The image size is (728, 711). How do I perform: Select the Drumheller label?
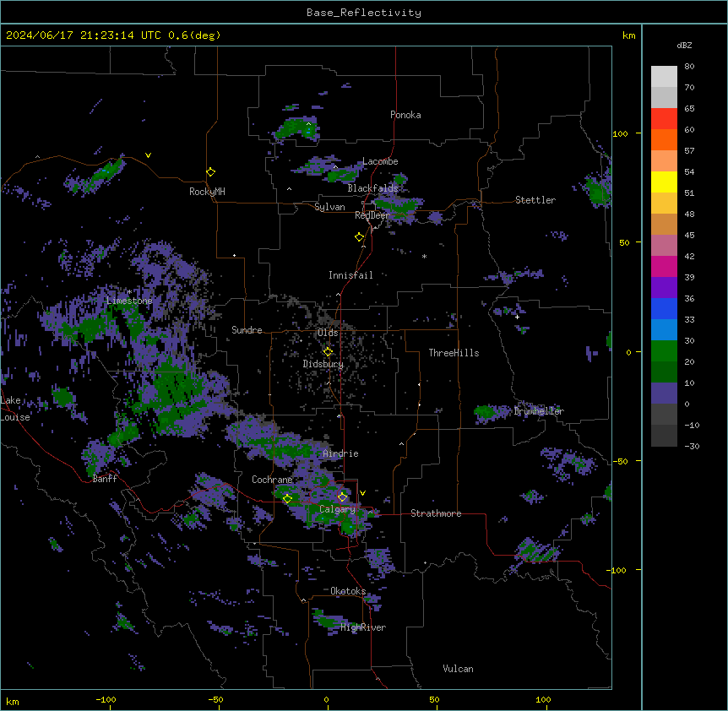(539, 411)
